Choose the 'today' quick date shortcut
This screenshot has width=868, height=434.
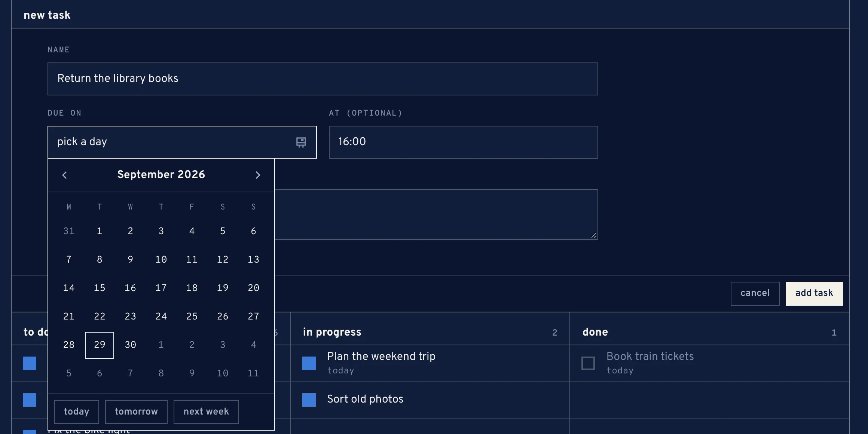click(77, 412)
